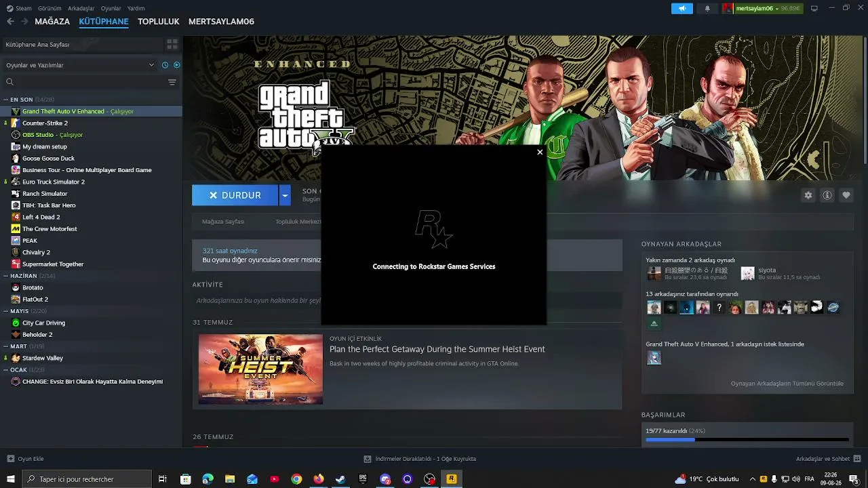This screenshot has width=868, height=488.
Task: Open the Arkadaşlar menu
Action: [81, 8]
